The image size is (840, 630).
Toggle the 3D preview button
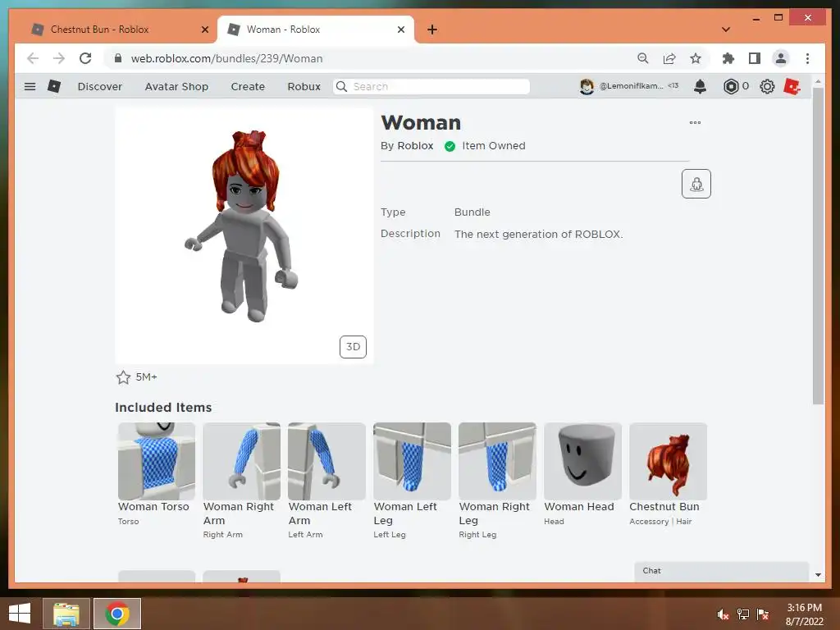(353, 347)
